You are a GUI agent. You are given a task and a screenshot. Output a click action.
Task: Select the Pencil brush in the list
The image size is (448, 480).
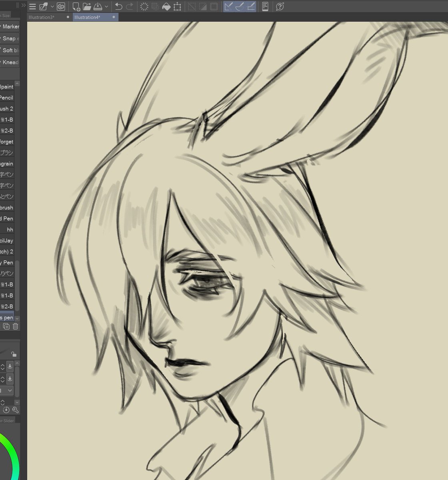pos(7,98)
